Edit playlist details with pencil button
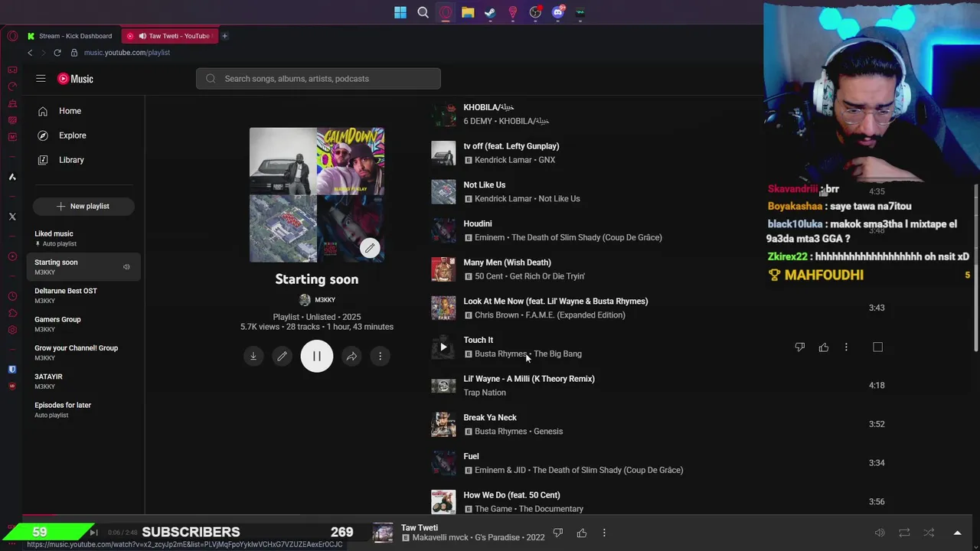 283,356
